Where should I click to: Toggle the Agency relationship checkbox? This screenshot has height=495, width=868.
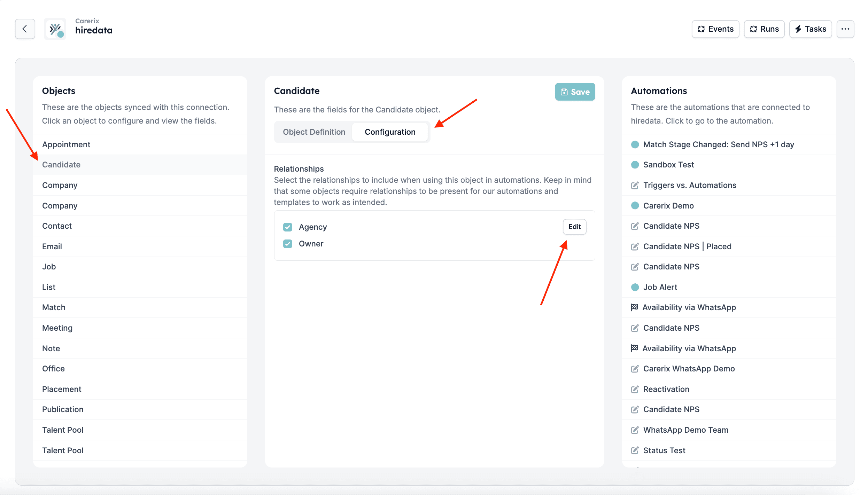point(288,227)
